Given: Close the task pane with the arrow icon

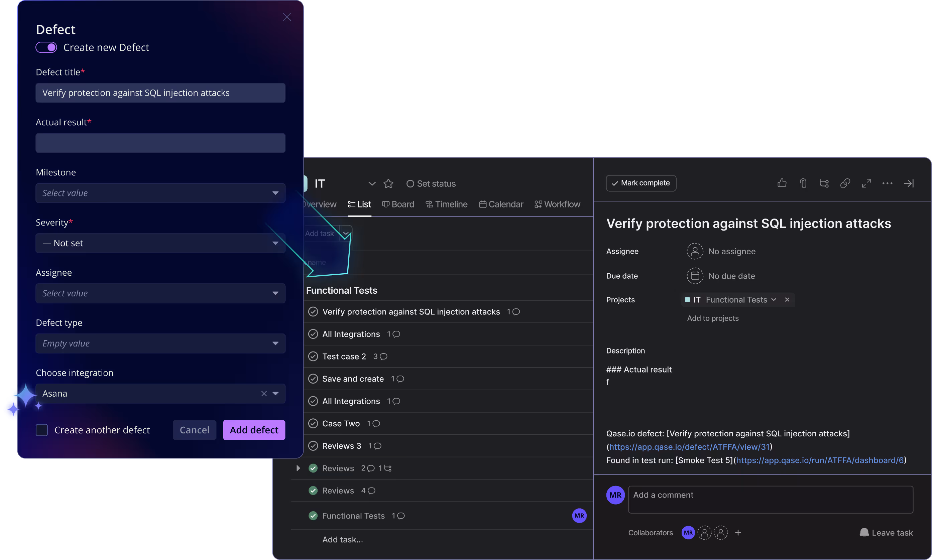Looking at the screenshot, I should coord(909,183).
